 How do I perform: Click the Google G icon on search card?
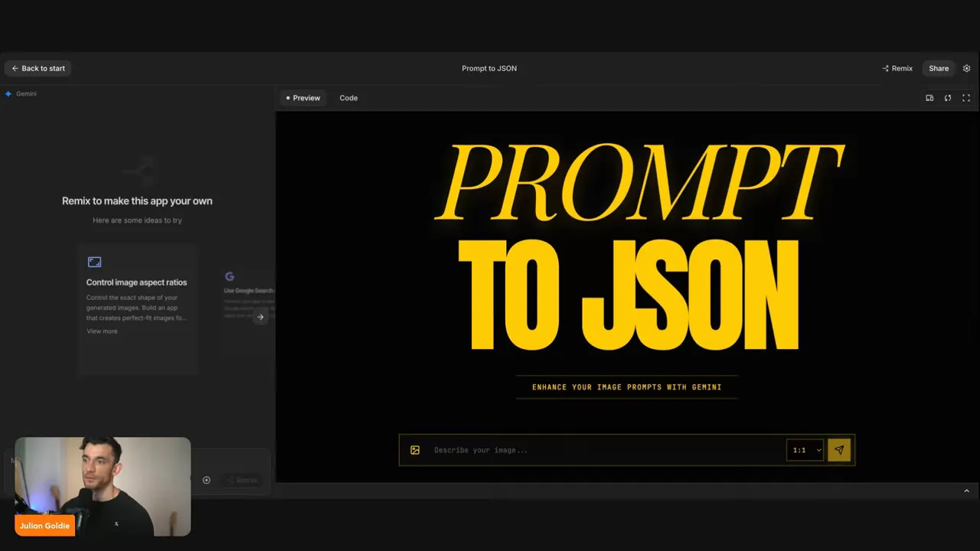coord(230,276)
